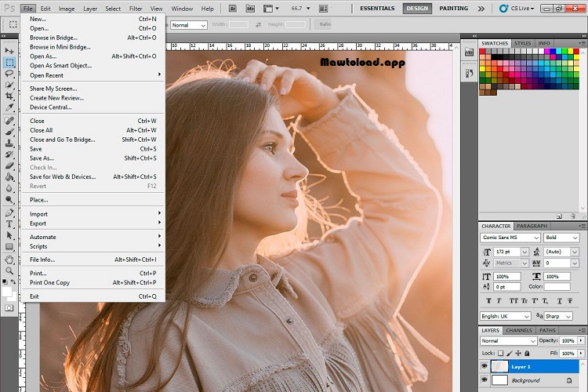This screenshot has height=392, width=588.
Task: Select the Crop tool
Action: 9,96
